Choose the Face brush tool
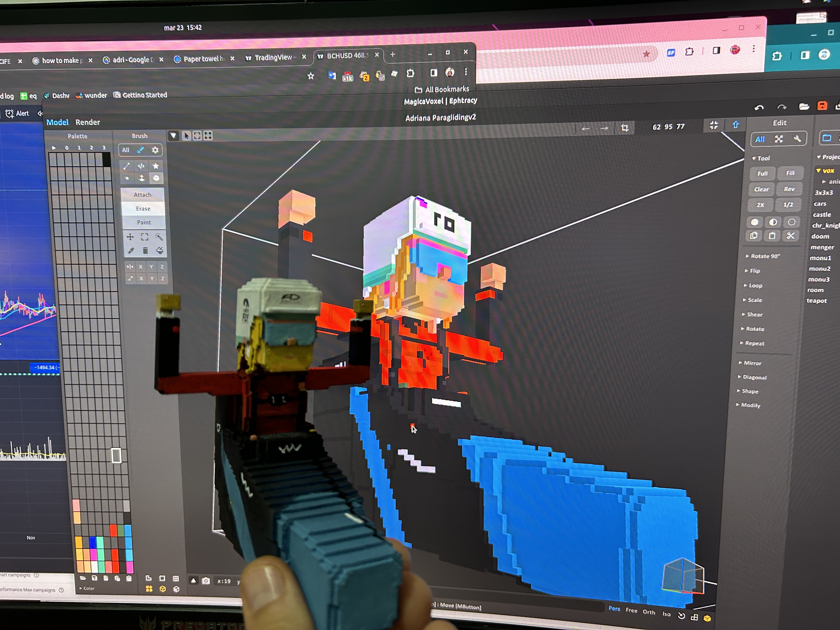This screenshot has width=840, height=630. 142,178
